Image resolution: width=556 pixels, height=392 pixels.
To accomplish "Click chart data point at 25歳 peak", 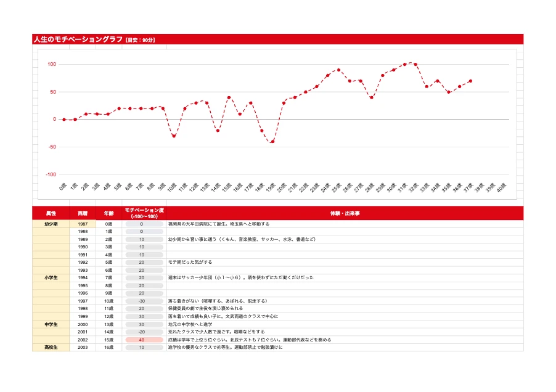I will point(338,70).
